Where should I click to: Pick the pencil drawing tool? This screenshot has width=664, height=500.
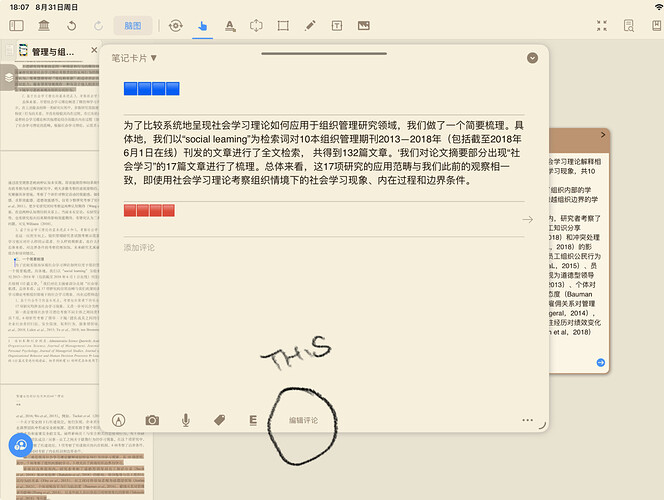pos(309,25)
